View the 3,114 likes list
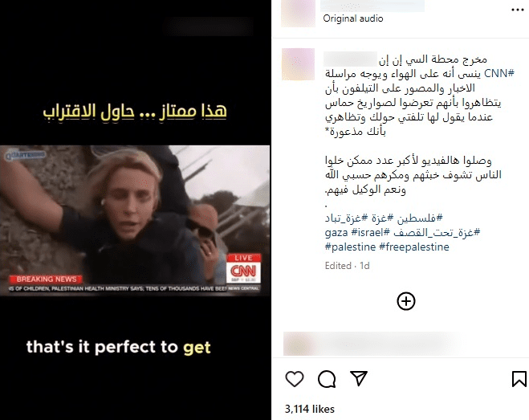529x420 pixels. (309, 409)
